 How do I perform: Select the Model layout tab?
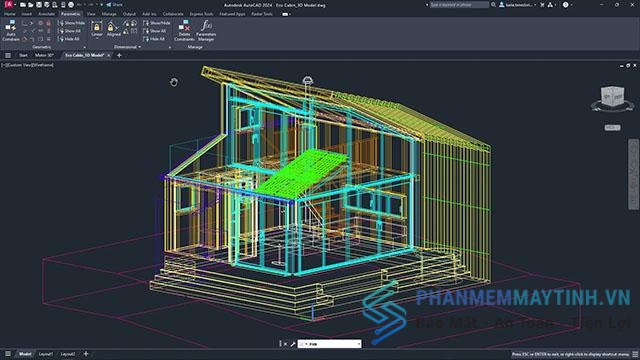pos(25,354)
